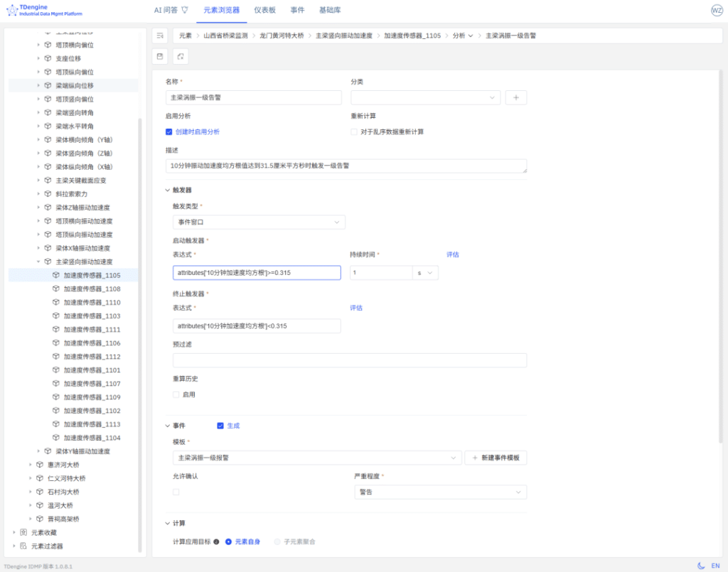Image resolution: width=728 pixels, height=572 pixels.
Task: Open the 仪表板 tab
Action: click(x=264, y=10)
